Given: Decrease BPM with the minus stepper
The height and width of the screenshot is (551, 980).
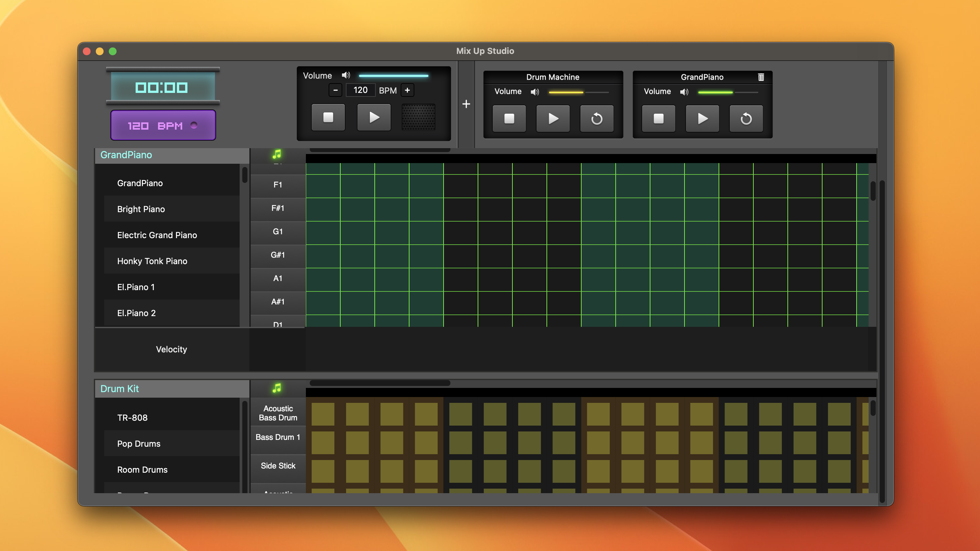Looking at the screenshot, I should (x=335, y=90).
